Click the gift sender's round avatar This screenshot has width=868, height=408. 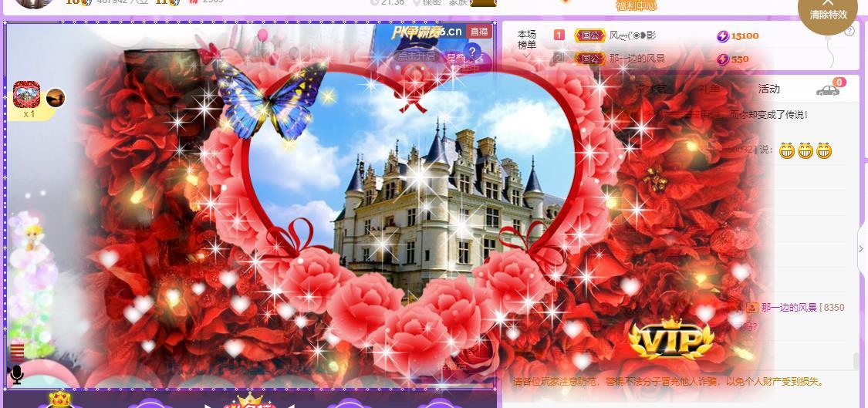pos(56,98)
